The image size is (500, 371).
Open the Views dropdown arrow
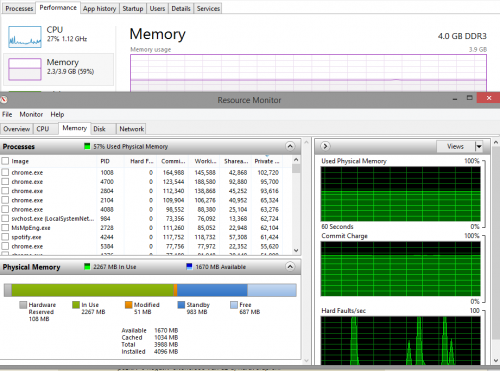pos(479,146)
